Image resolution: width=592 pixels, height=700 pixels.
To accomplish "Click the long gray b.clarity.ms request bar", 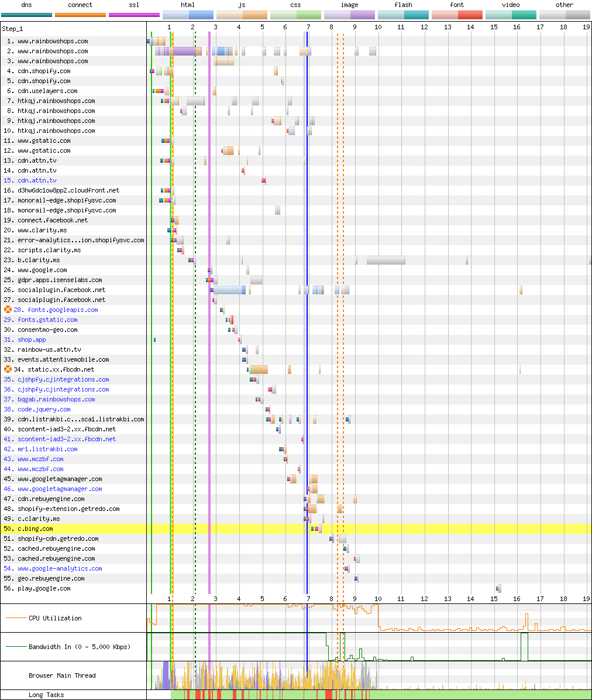I will pos(386,260).
